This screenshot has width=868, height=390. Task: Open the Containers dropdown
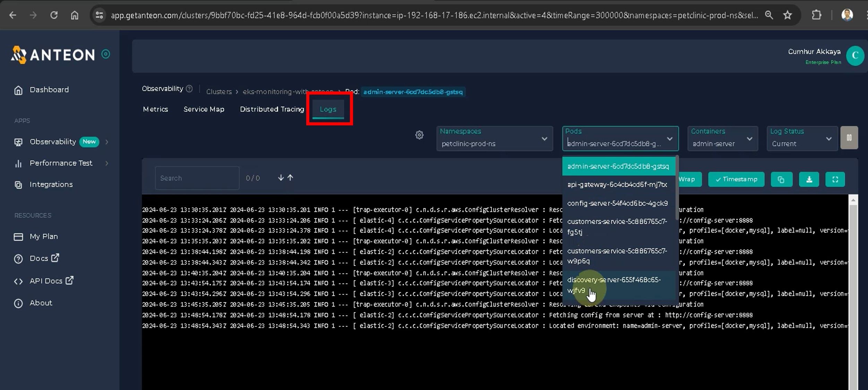pyautogui.click(x=722, y=139)
